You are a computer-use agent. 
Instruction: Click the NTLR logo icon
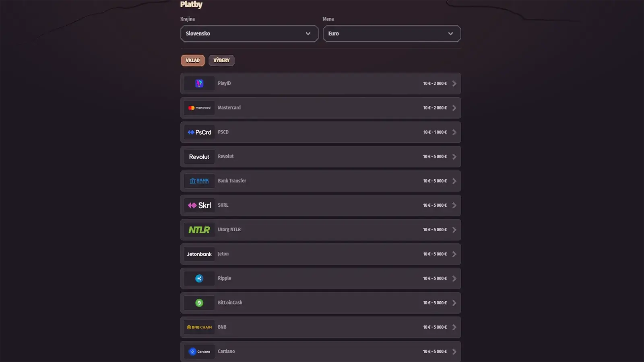199,230
